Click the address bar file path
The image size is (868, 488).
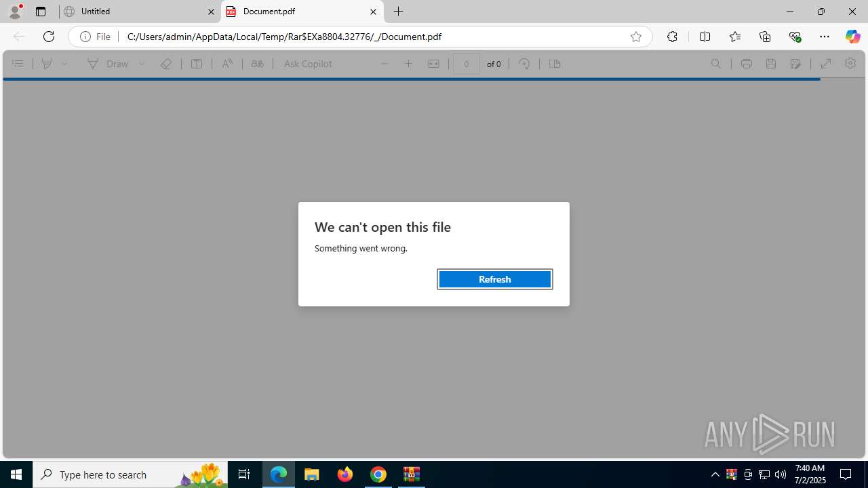click(x=284, y=37)
